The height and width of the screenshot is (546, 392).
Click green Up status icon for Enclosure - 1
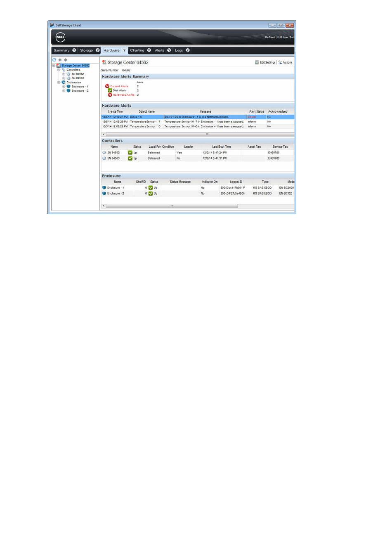pyautogui.click(x=151, y=188)
